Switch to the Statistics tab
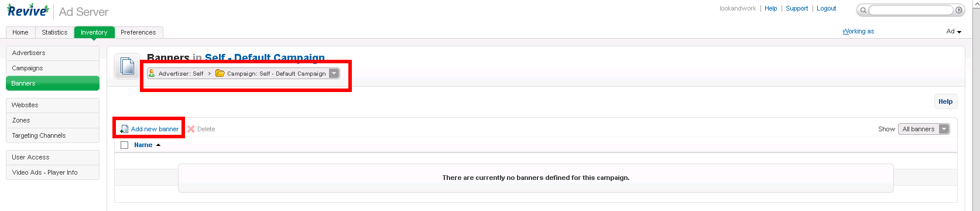 [54, 32]
